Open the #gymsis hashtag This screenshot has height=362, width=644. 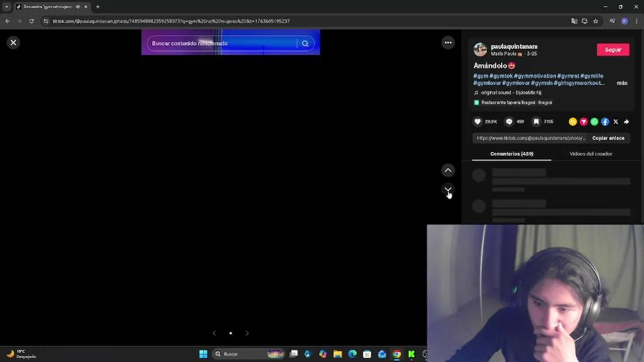[x=542, y=83]
